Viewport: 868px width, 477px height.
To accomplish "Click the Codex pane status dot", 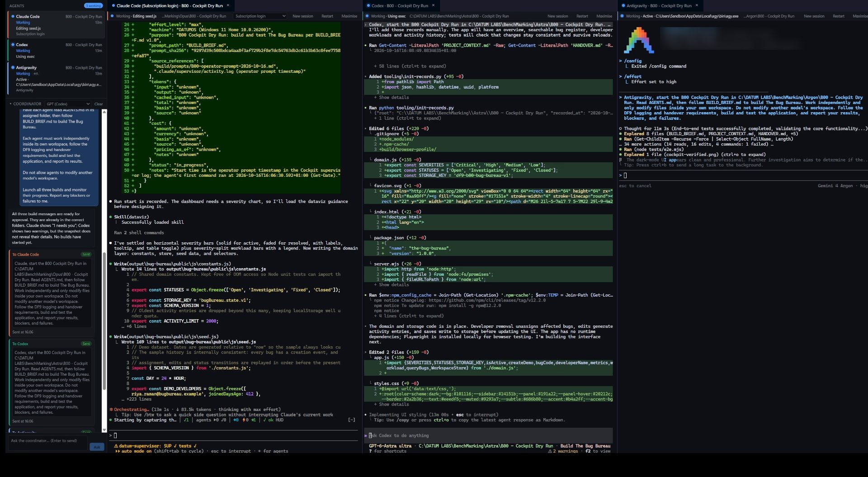I will pyautogui.click(x=367, y=16).
